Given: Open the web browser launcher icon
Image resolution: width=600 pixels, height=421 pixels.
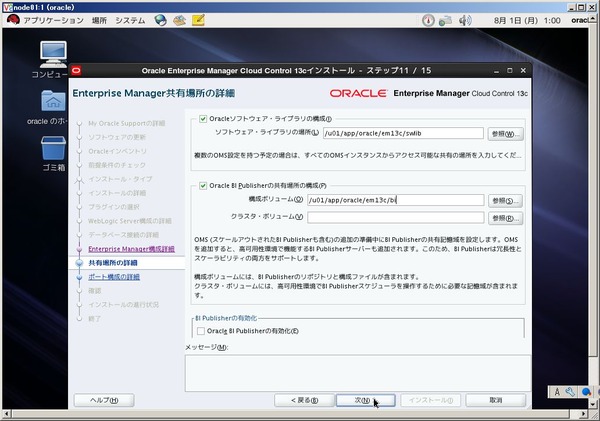Looking at the screenshot, I should point(161,20).
